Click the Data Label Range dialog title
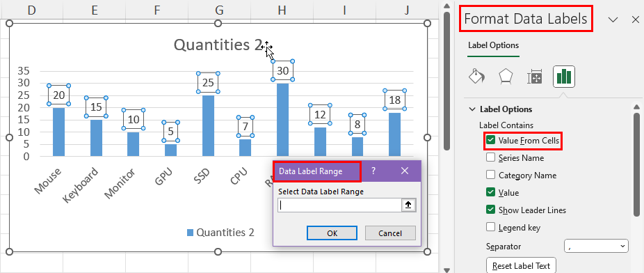 310,171
